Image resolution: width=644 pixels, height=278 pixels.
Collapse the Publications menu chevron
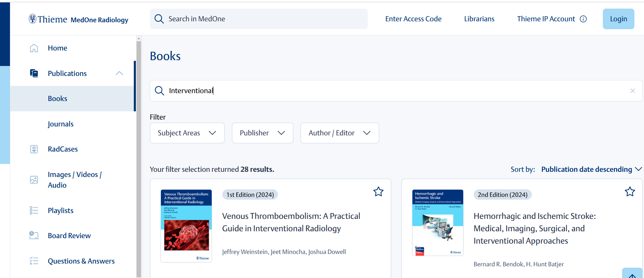(x=119, y=73)
